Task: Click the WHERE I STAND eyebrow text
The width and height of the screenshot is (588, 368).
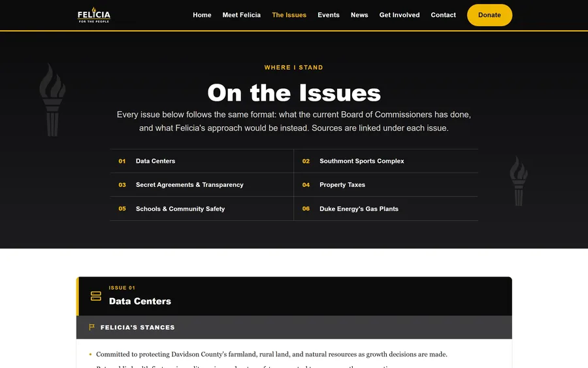Action: point(293,67)
